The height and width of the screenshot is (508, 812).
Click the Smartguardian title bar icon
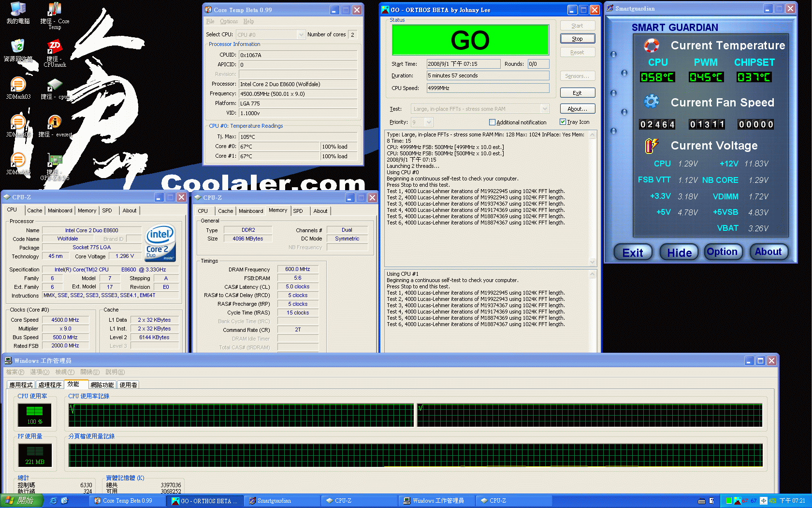click(x=610, y=8)
